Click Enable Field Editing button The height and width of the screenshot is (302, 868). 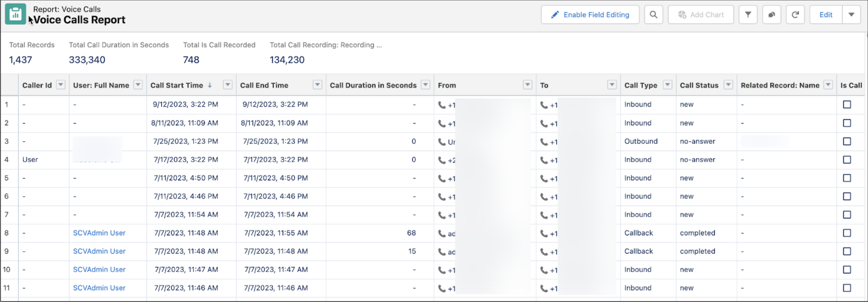[x=590, y=15]
